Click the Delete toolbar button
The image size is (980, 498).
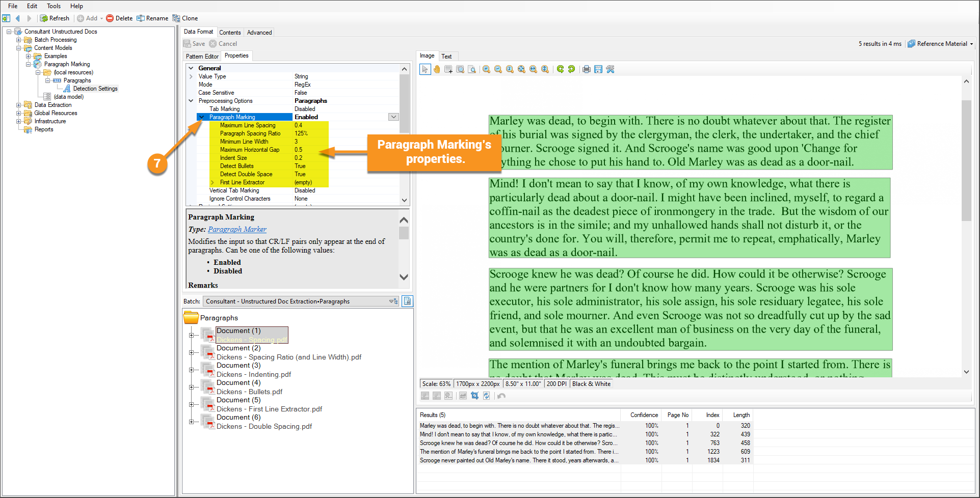(119, 18)
